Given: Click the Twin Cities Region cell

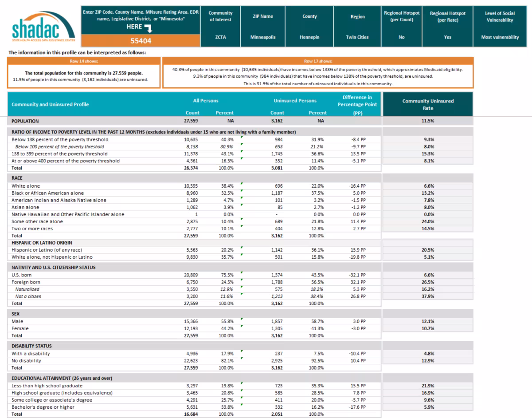Looking at the screenshot, I should pos(357,37).
